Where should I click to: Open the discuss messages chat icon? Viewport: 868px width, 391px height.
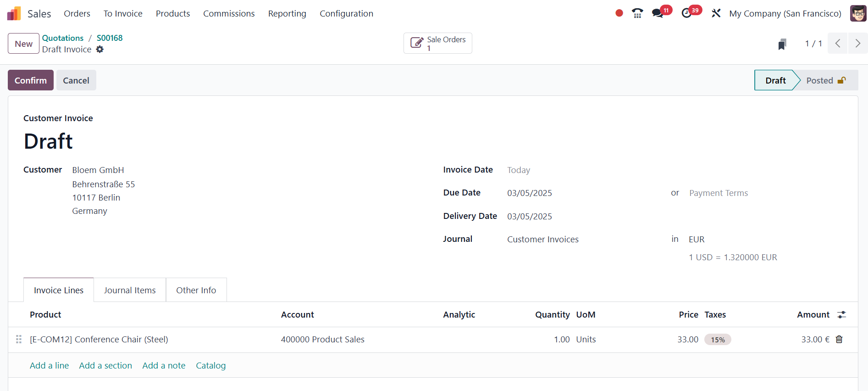[x=658, y=13]
